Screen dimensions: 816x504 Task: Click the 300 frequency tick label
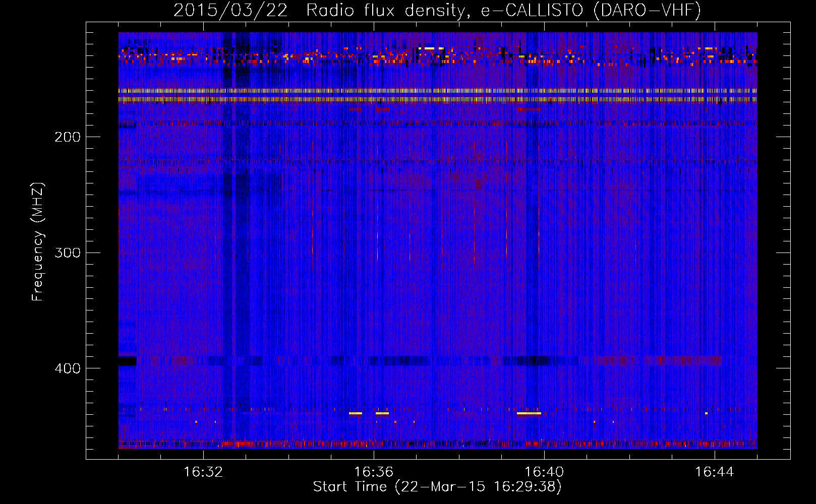click(68, 253)
